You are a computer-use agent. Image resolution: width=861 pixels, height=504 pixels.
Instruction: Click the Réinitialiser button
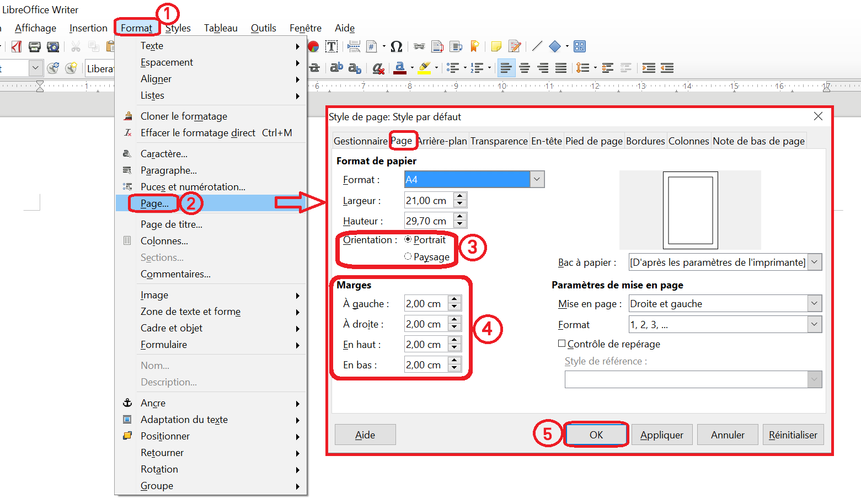click(793, 435)
